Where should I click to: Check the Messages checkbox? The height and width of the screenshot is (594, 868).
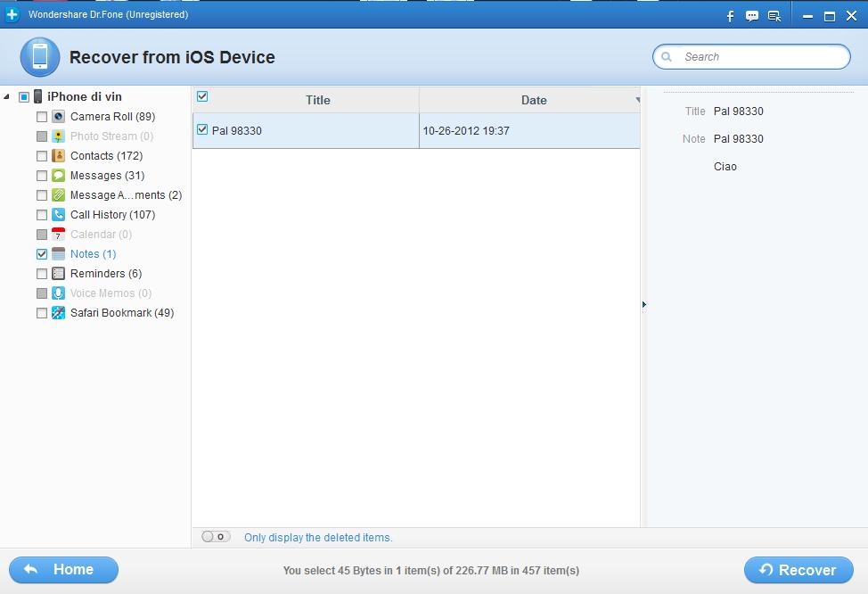[x=42, y=176]
